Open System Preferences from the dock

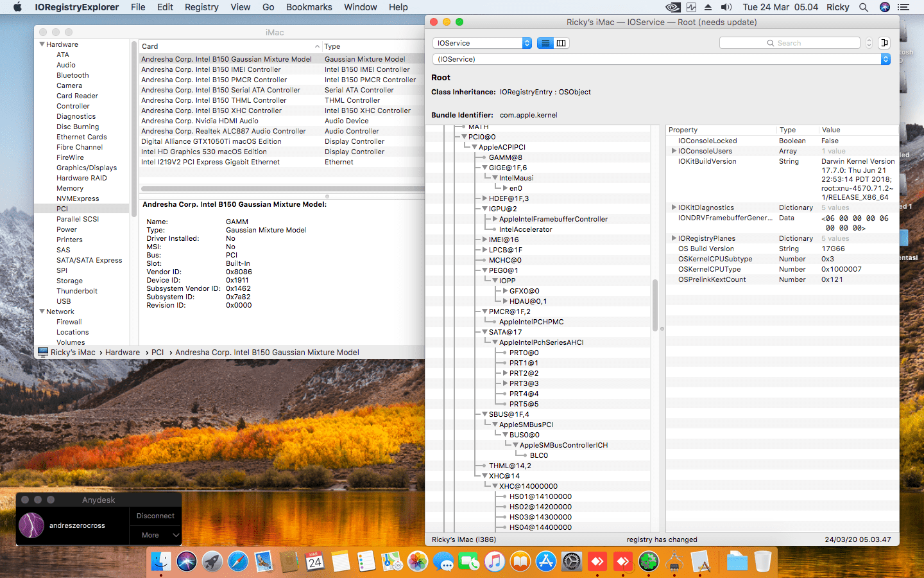pos(572,562)
